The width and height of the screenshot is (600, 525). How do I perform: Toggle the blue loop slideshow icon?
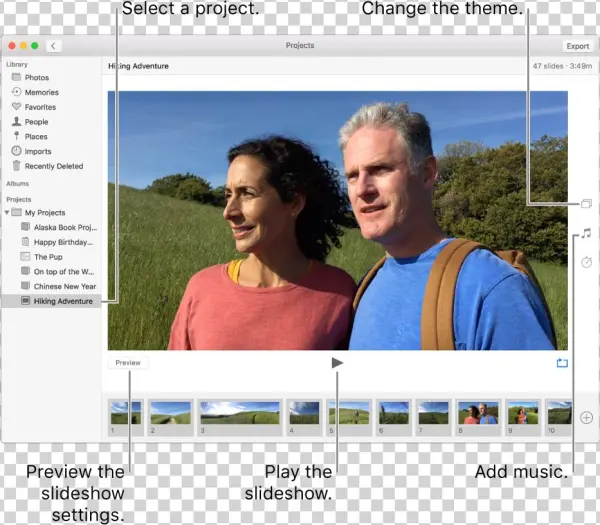point(561,363)
